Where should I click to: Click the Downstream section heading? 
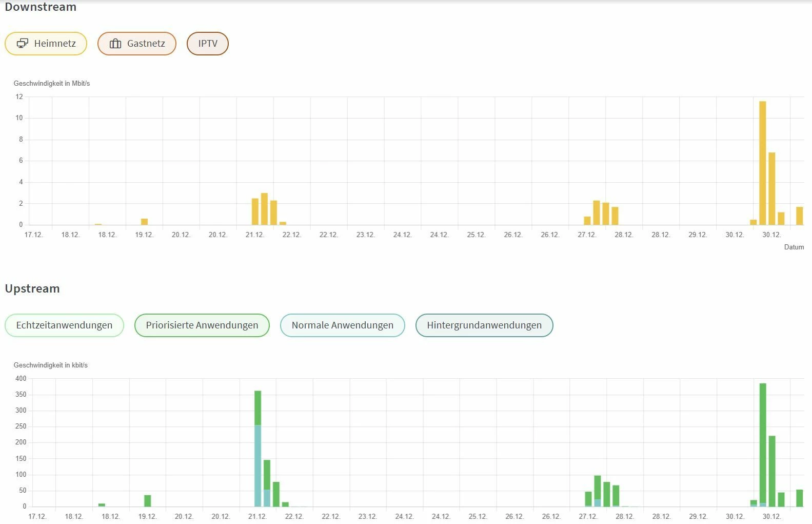[41, 7]
